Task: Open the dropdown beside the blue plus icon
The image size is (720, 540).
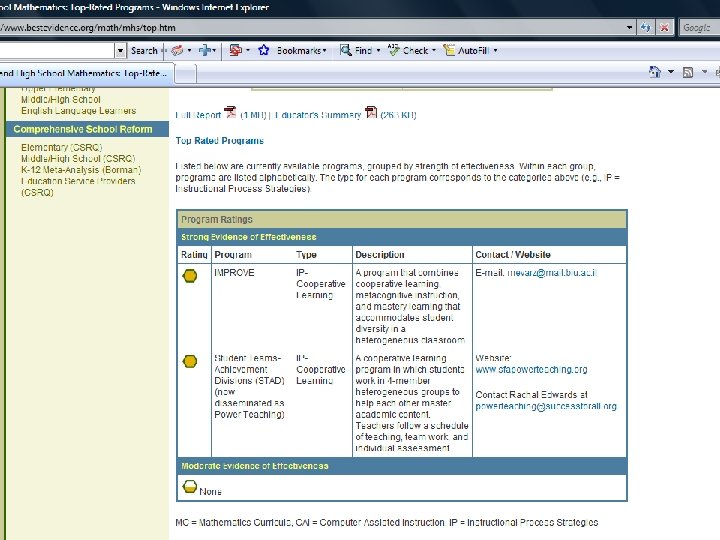Action: [214, 51]
